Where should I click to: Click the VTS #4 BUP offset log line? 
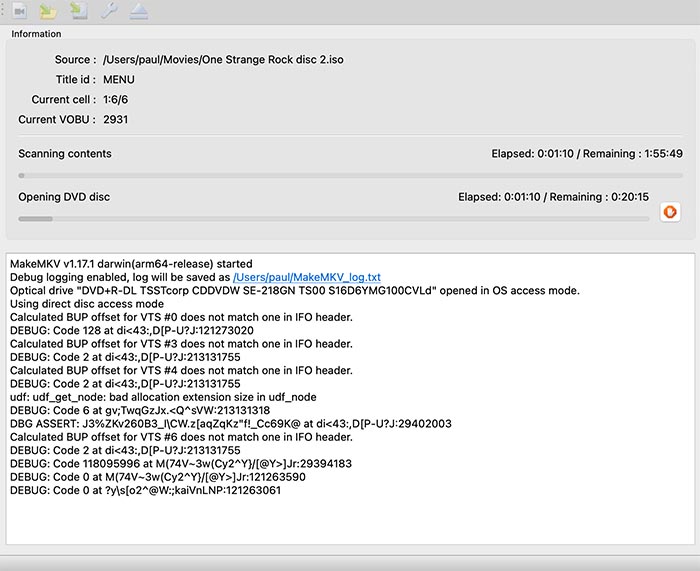(181, 371)
